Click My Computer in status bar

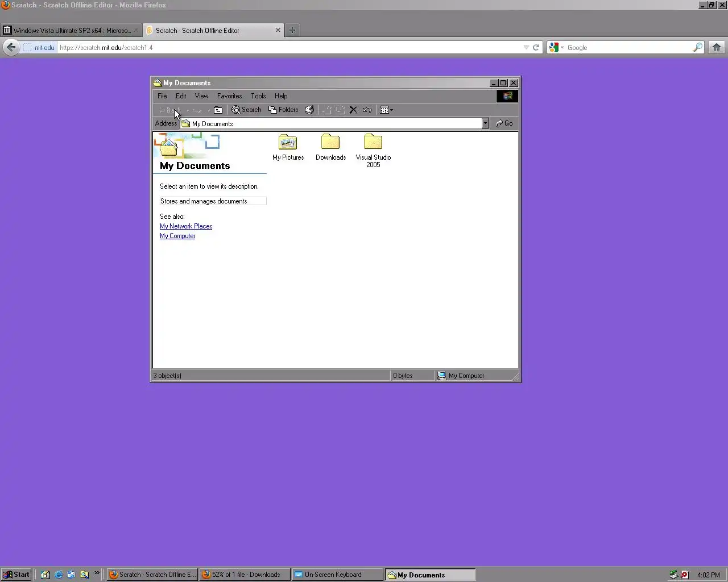[x=461, y=376]
